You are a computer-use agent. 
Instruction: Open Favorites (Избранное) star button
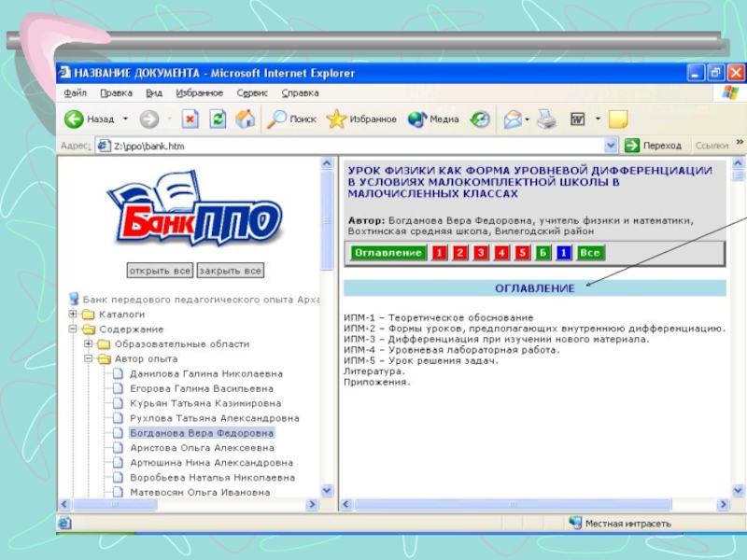[x=361, y=119]
